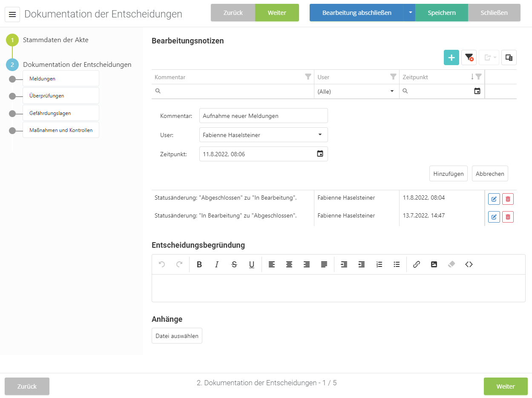Viewport: 532px width, 398px height.
Task: Apply underline formatting in the editor
Action: [x=252, y=264]
